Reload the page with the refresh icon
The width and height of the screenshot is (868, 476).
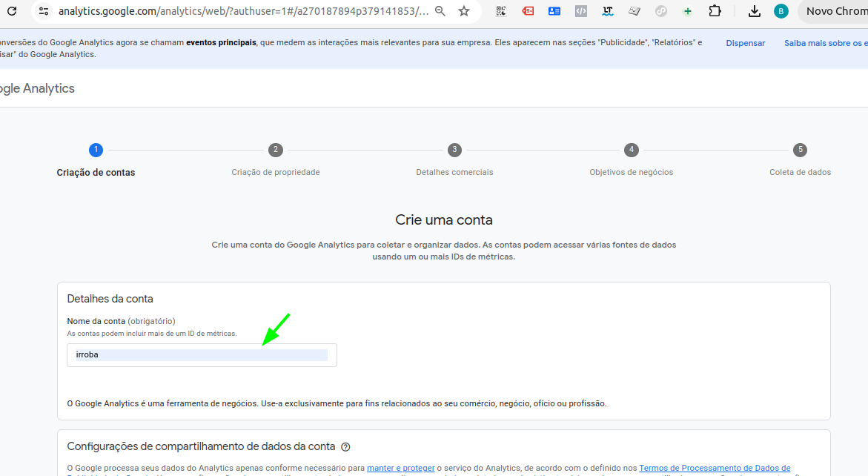pyautogui.click(x=12, y=11)
